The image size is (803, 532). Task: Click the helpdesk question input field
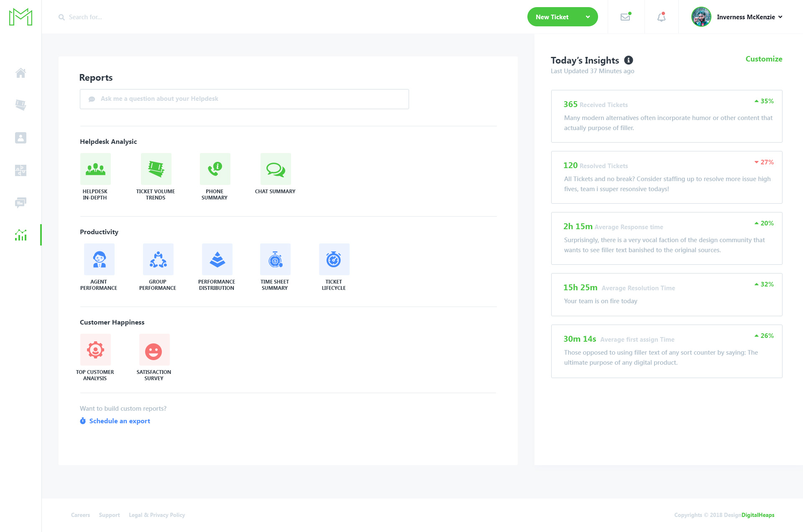(x=244, y=99)
